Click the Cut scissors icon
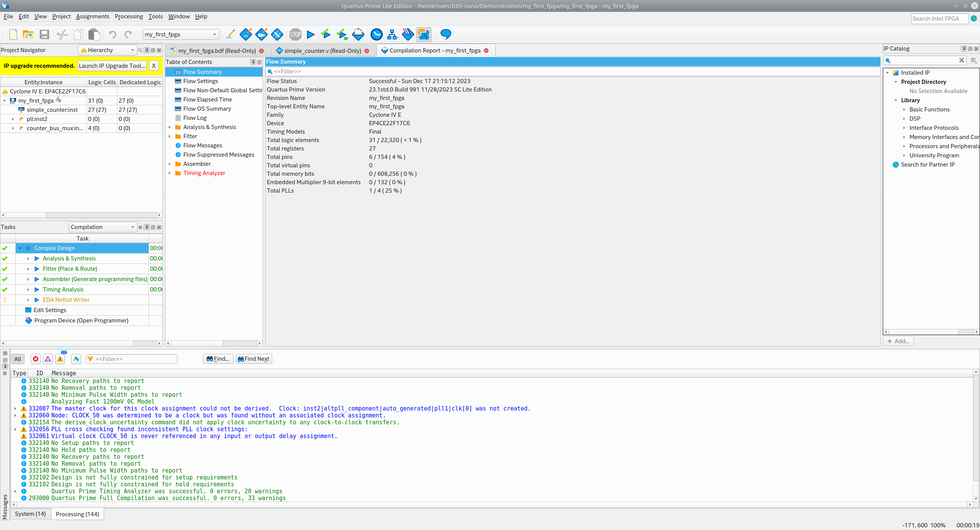 [x=62, y=34]
